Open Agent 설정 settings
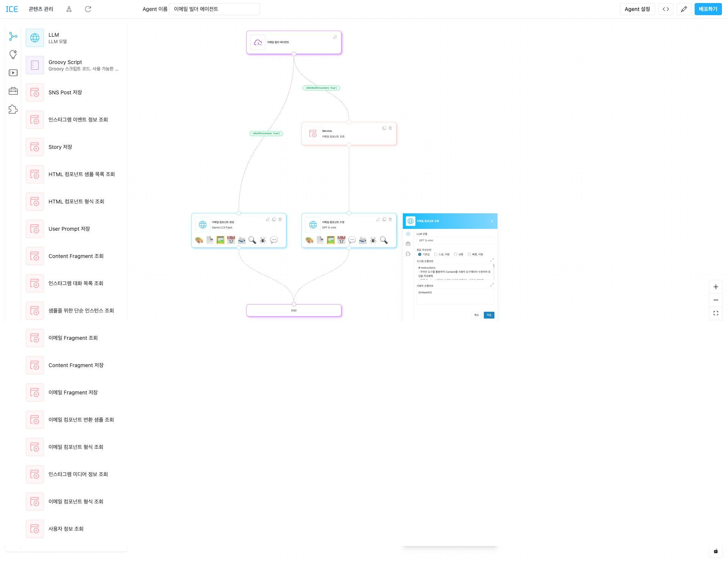Image resolution: width=728 pixels, height=563 pixels. tap(637, 9)
